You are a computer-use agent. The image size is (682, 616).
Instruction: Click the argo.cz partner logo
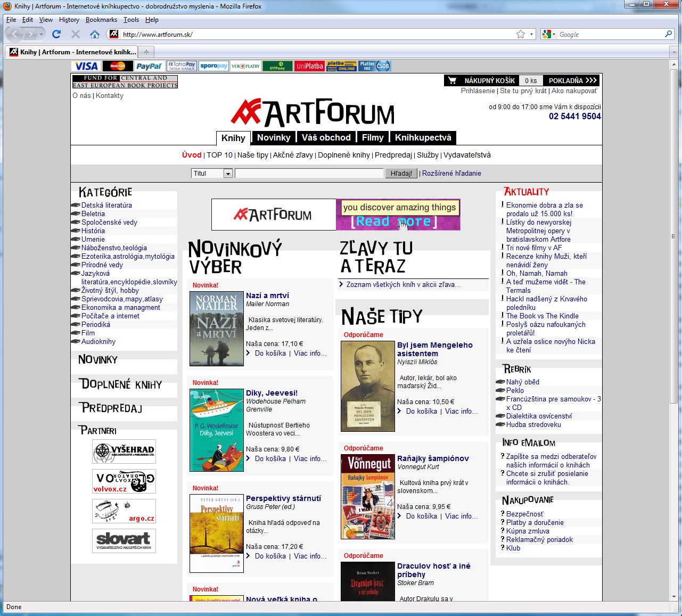[124, 511]
